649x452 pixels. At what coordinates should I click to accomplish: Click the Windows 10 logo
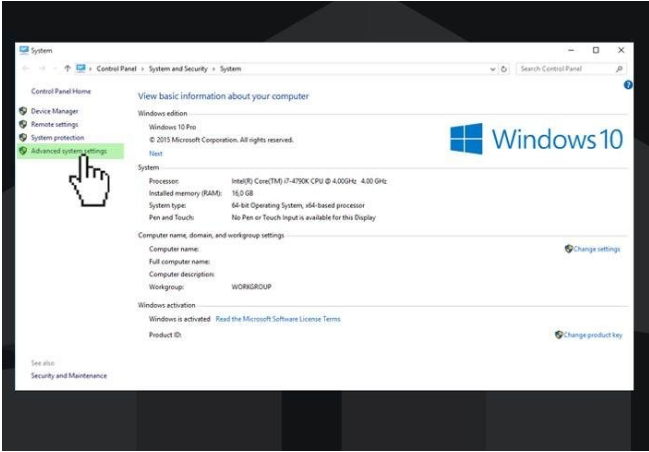point(536,139)
